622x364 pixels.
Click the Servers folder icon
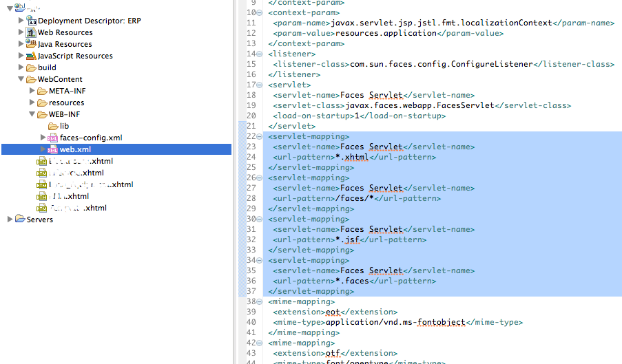point(20,220)
